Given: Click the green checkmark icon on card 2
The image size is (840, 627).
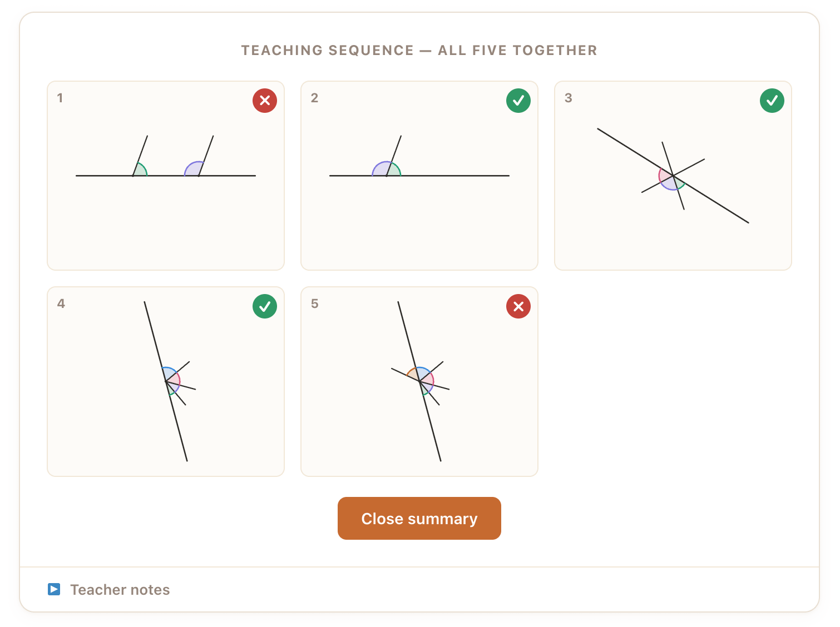Looking at the screenshot, I should 518,101.
